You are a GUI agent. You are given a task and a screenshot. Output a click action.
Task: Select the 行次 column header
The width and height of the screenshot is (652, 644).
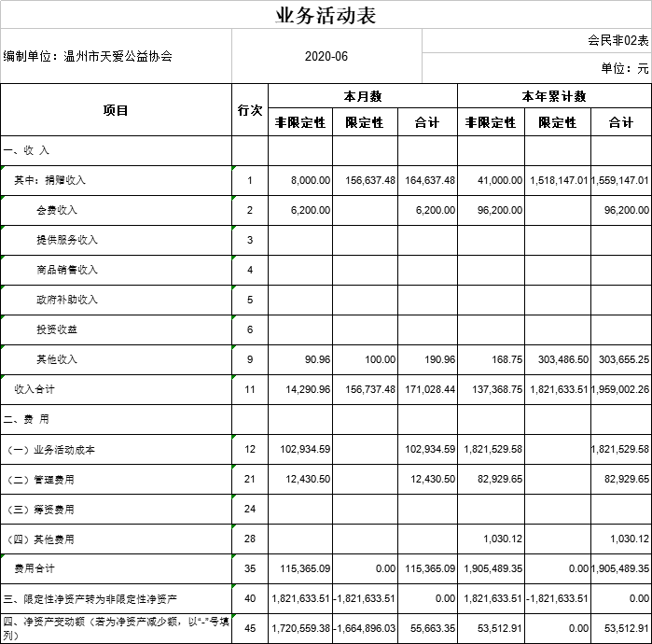[x=249, y=110]
